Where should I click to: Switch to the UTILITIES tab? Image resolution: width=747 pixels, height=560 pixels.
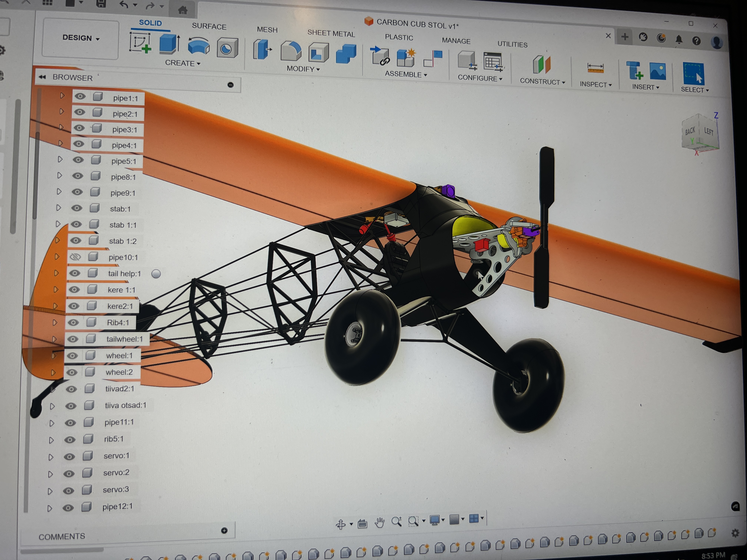512,44
